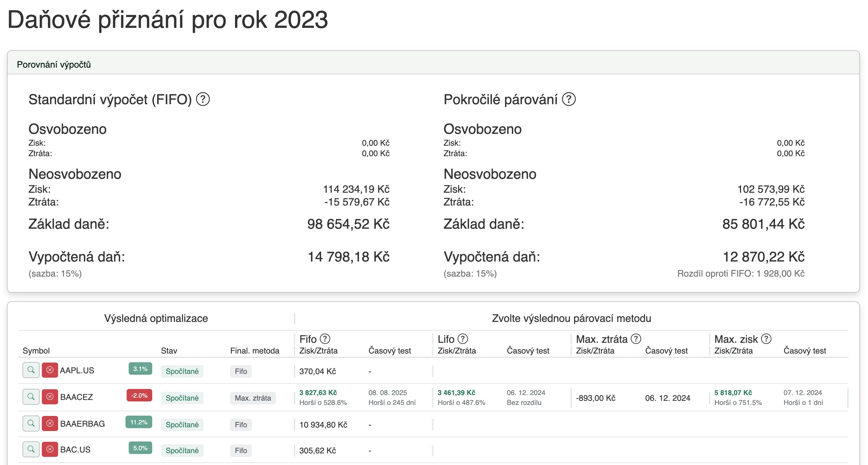Open the help icon beside Pokročilé párování
Screen dimensions: 868x465
(569, 99)
